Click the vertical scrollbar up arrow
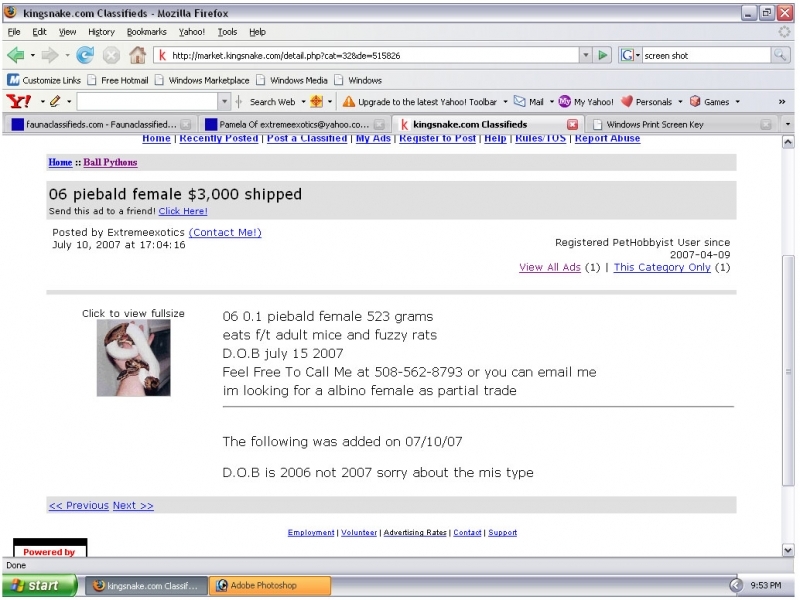 coord(788,142)
